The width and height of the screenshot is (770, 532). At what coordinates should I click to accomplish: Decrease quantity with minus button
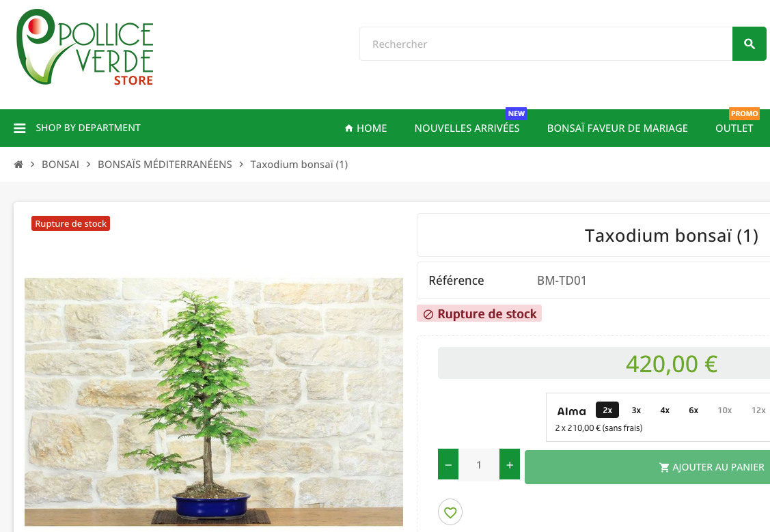pos(448,464)
